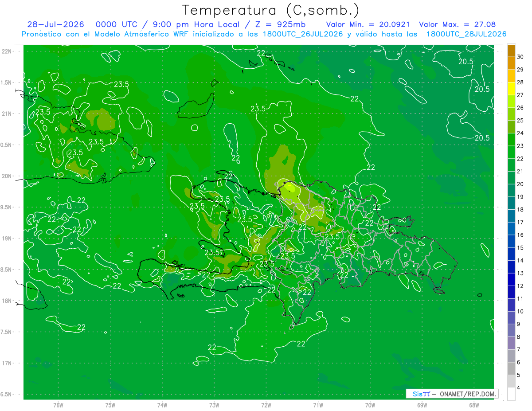Click the "68W" longitude label

(473, 405)
